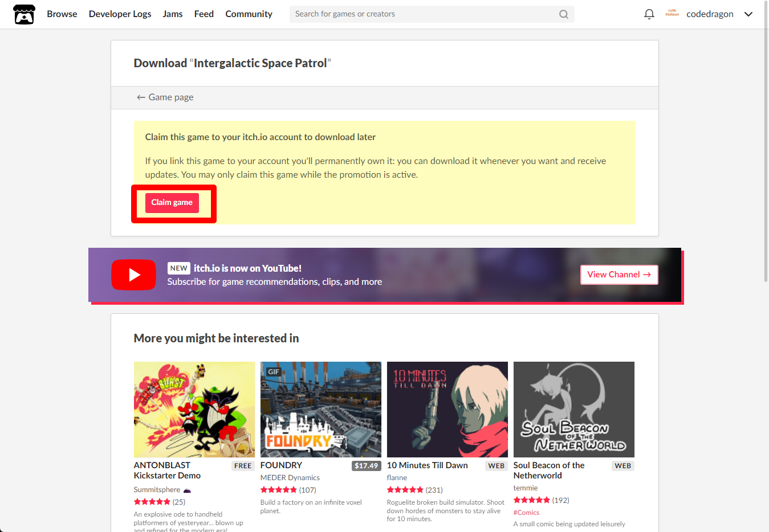Screen dimensions: 769x532
Task: Click the itch.io is now on YouTube heading
Action: pos(247,268)
